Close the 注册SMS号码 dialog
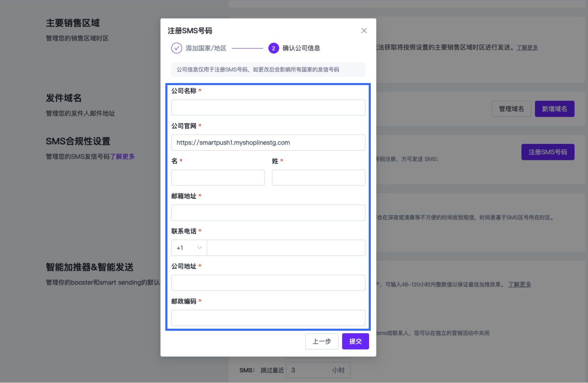This screenshot has height=383, width=588. point(364,31)
